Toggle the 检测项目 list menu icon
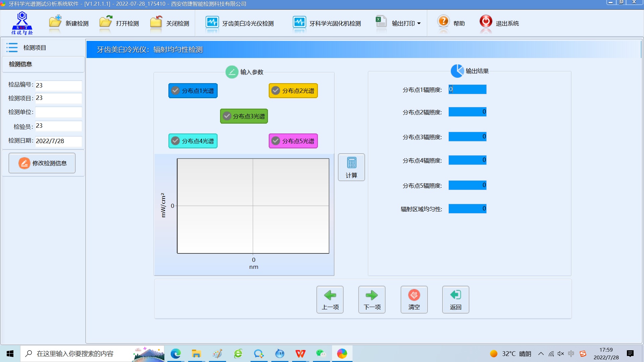This screenshot has height=362, width=644. pos(12,48)
